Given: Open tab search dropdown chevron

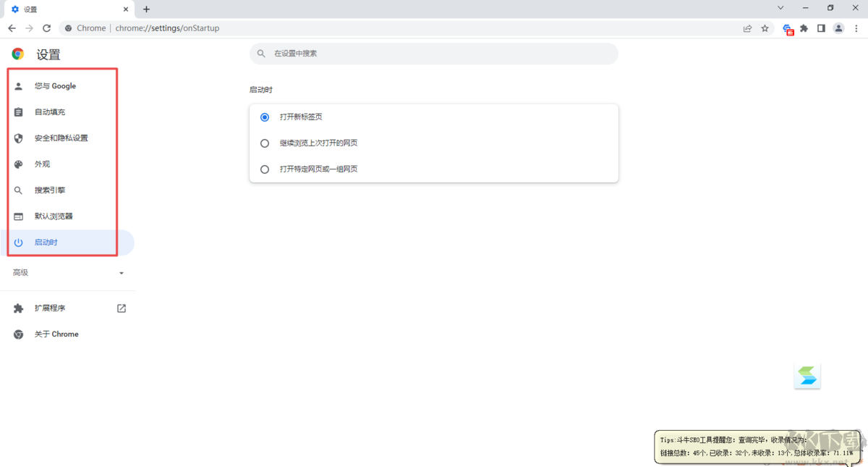Looking at the screenshot, I should click(x=780, y=8).
